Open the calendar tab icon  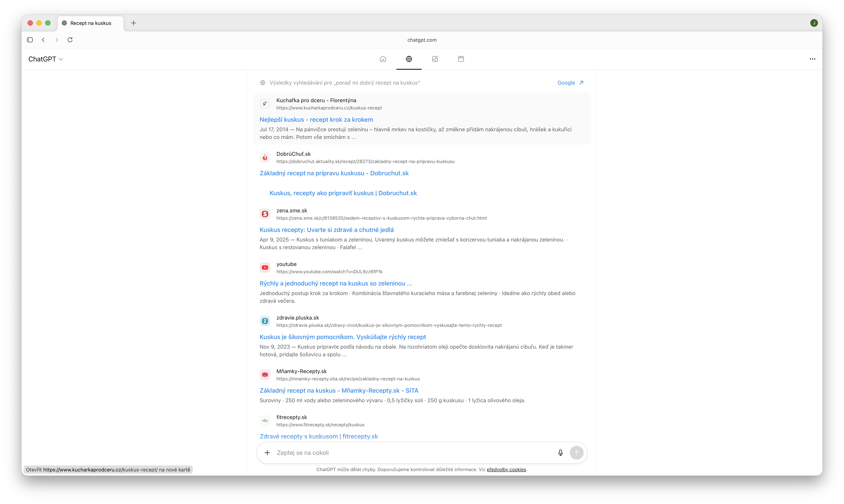[461, 59]
